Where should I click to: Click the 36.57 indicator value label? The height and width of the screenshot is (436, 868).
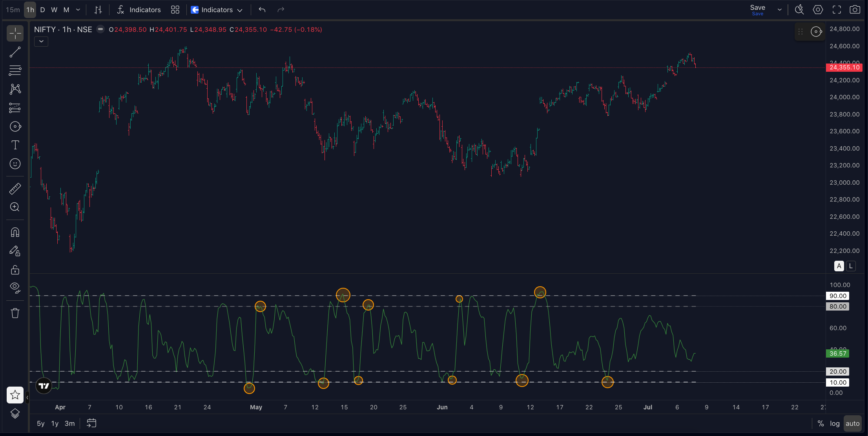click(x=838, y=354)
